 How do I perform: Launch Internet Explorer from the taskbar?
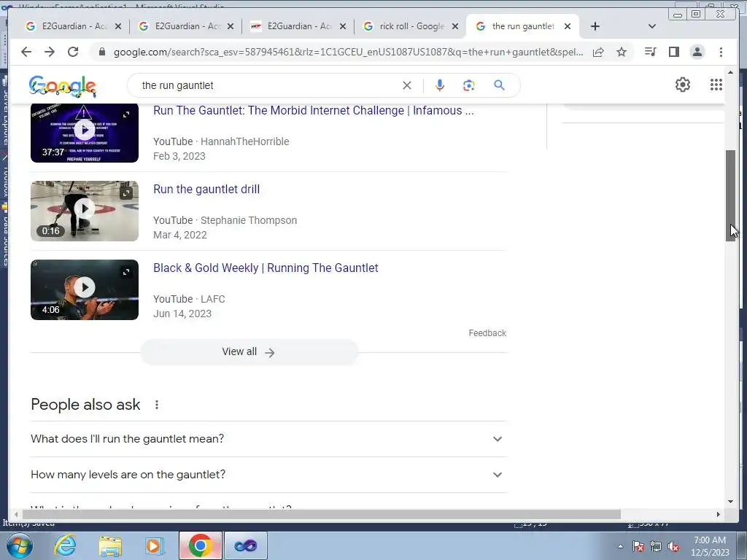(x=65, y=545)
